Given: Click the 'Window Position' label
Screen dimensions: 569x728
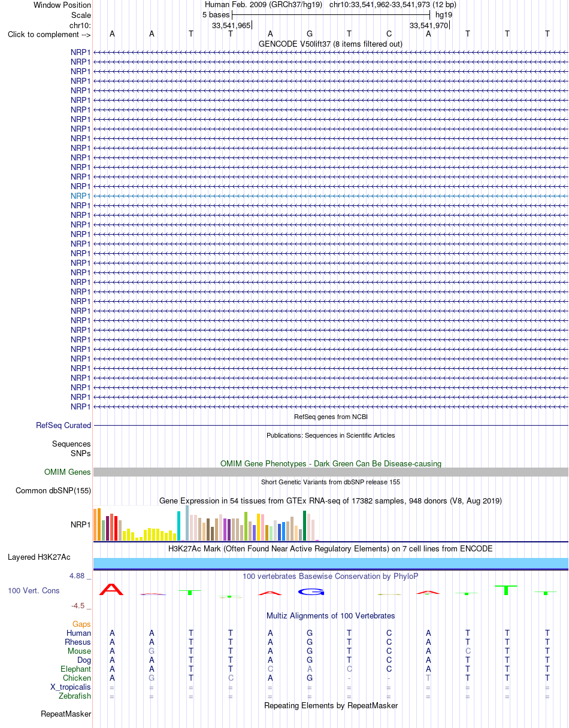Looking at the screenshot, I should click(62, 5).
